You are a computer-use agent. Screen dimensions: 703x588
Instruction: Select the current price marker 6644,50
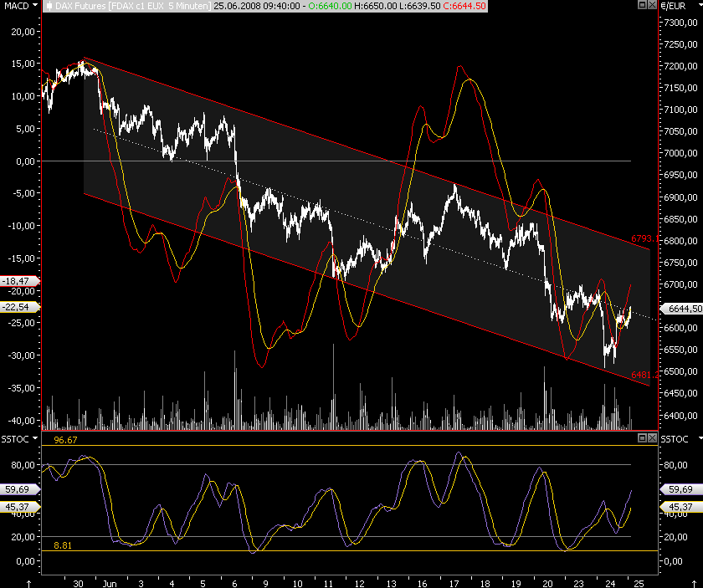click(x=682, y=309)
